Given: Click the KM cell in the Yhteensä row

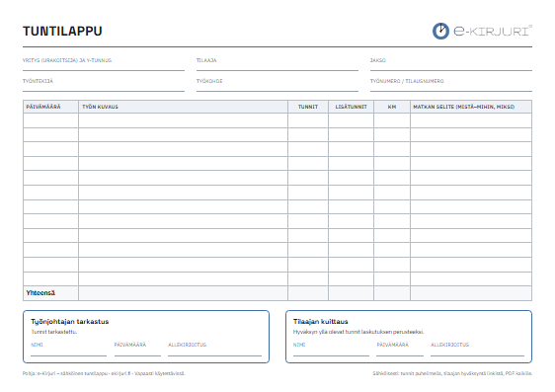Looking at the screenshot, I should pyautogui.click(x=392, y=293).
